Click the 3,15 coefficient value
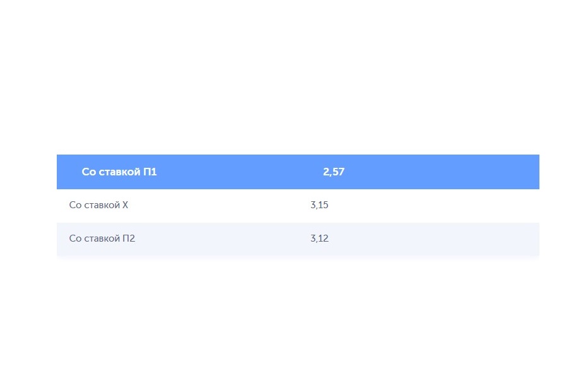The image size is (588, 388). 319,205
